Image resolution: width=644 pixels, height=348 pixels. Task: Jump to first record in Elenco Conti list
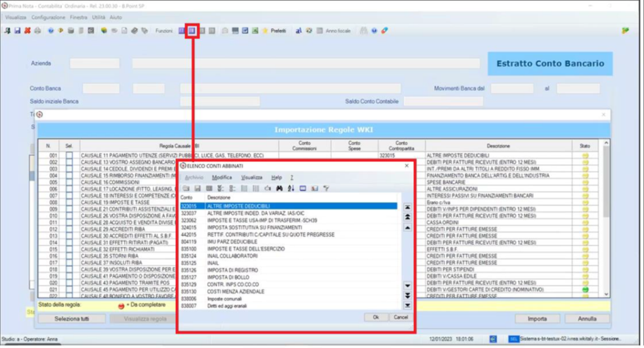pos(407,207)
